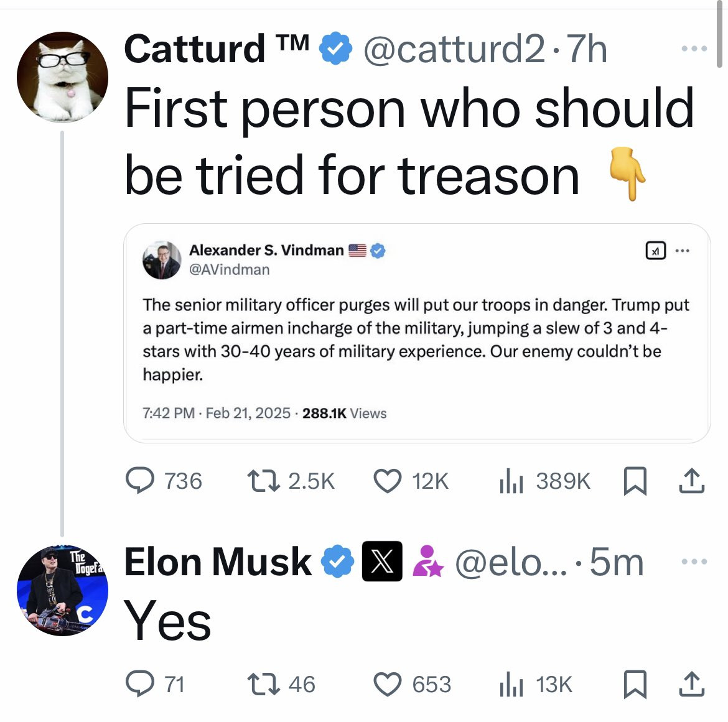View analytics for Elon Musk's reply
The image size is (728, 722).
511,684
